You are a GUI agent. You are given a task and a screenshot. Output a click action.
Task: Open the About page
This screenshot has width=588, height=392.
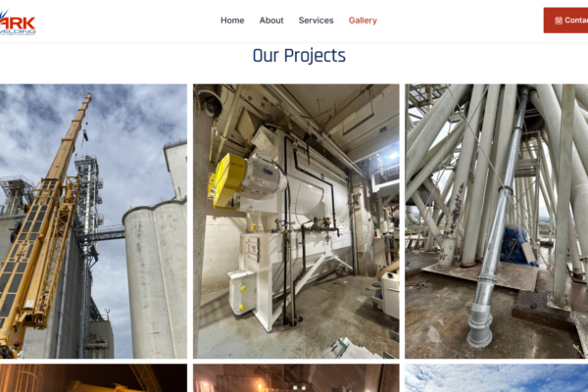coord(271,21)
